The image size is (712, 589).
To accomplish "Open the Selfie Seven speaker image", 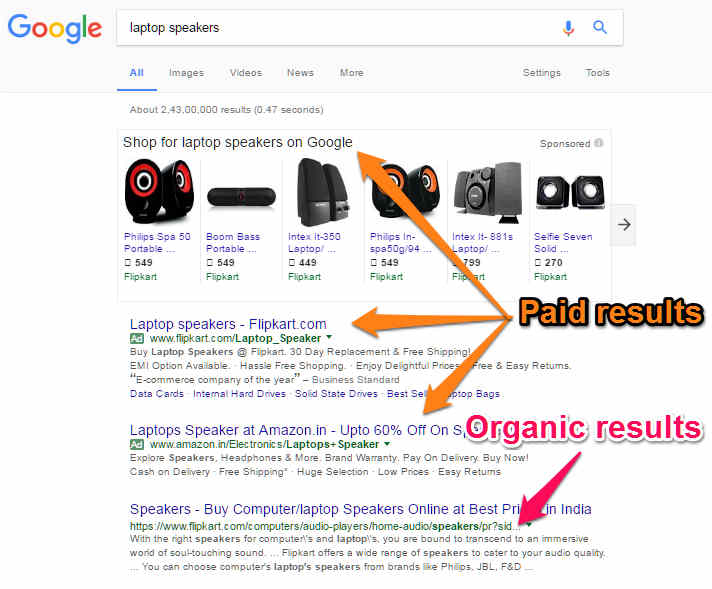I will (570, 193).
